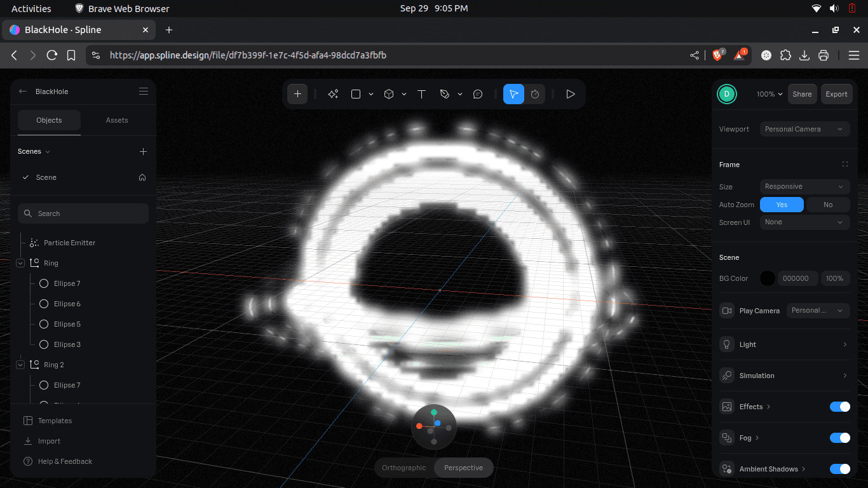Click the Share button
868x488 pixels.
pos(802,93)
